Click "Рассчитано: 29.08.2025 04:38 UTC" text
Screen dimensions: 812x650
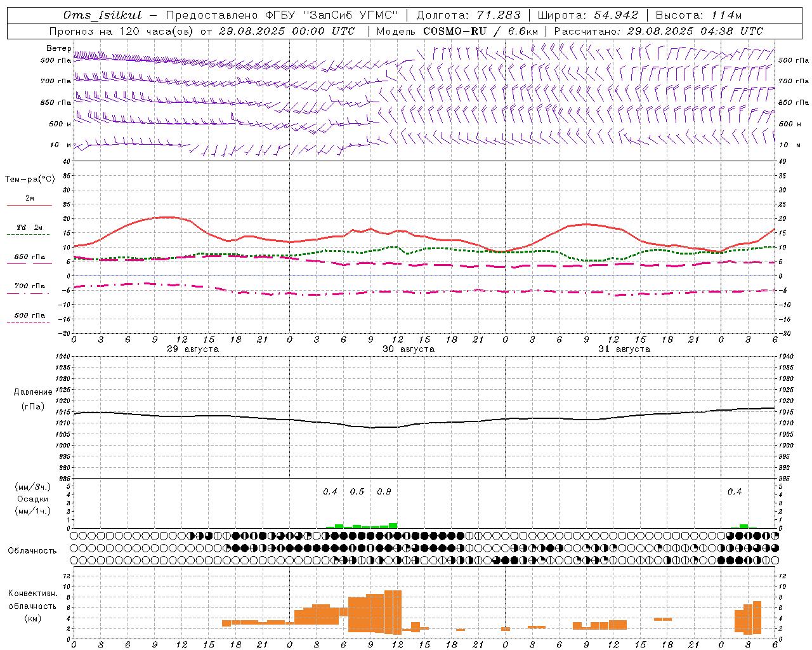point(658,31)
